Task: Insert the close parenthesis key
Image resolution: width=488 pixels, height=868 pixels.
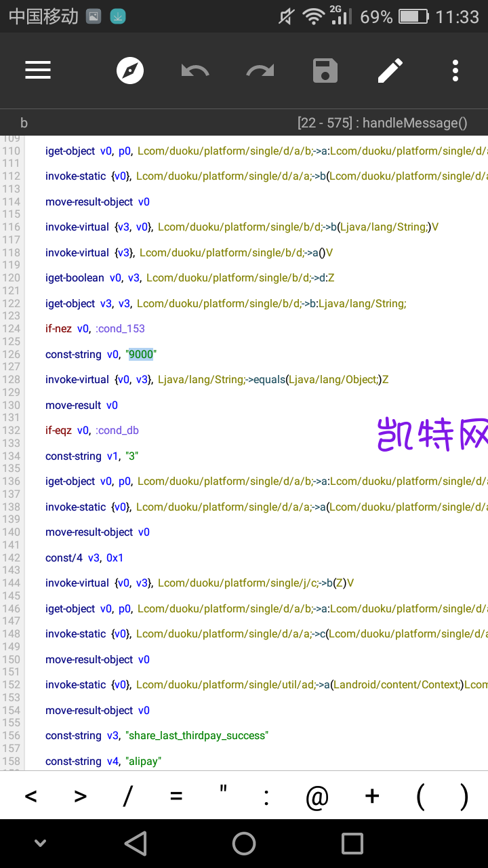Action: coord(464,797)
